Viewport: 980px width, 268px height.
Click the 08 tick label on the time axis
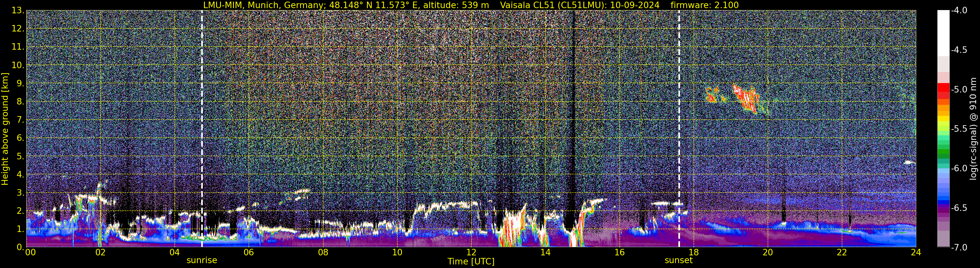click(323, 252)
